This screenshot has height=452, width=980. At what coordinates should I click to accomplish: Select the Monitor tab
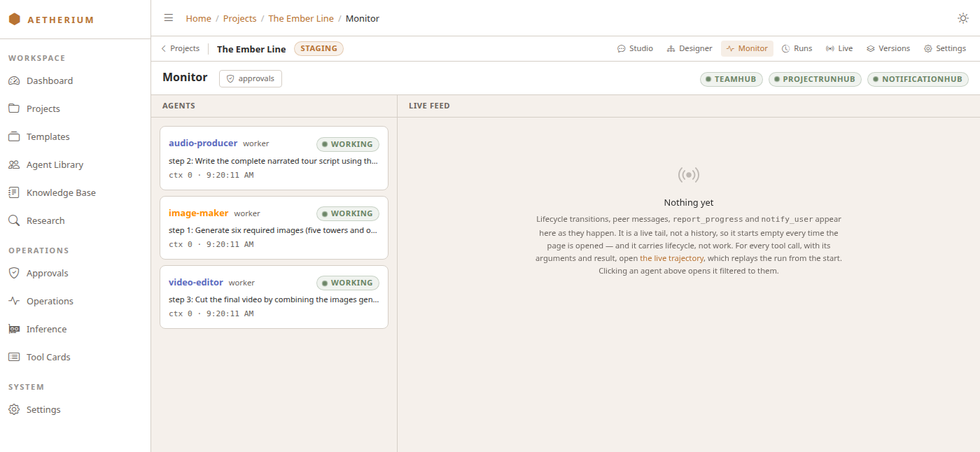coord(747,49)
